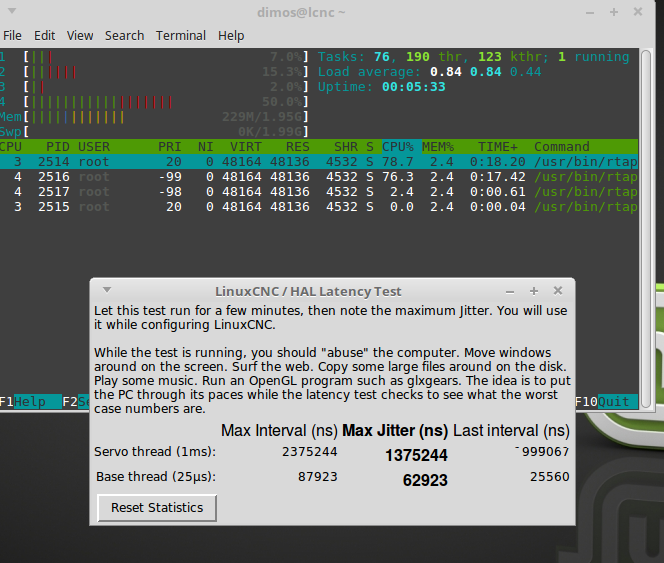664x563 pixels.
Task: Click the VIRT column header in htop
Action: point(246,147)
